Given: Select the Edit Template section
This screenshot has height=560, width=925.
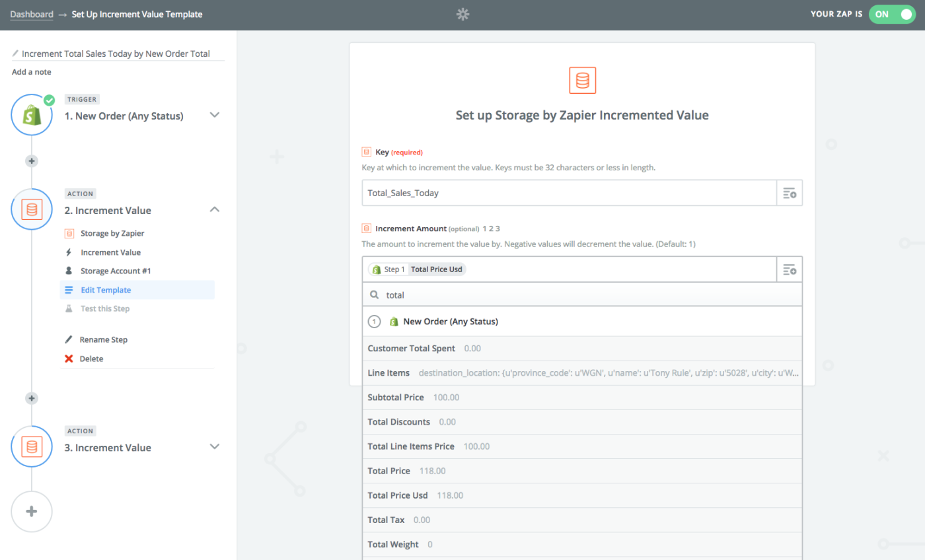Looking at the screenshot, I should (137, 290).
